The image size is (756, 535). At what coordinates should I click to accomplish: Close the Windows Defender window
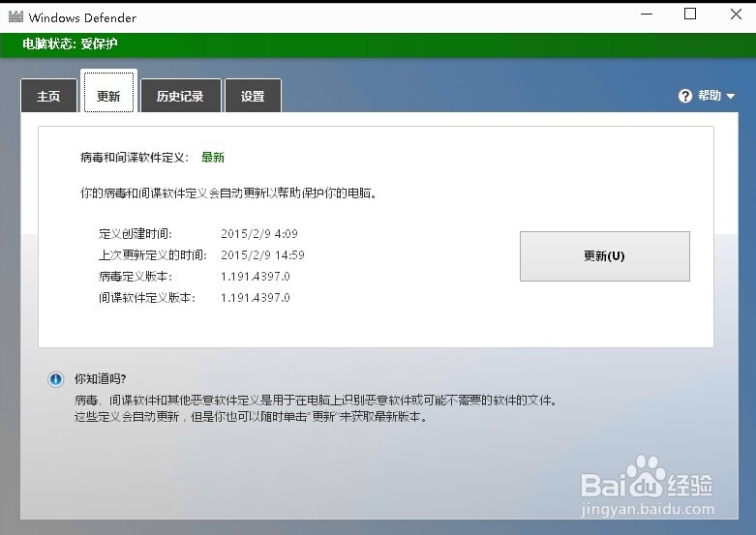tap(736, 14)
